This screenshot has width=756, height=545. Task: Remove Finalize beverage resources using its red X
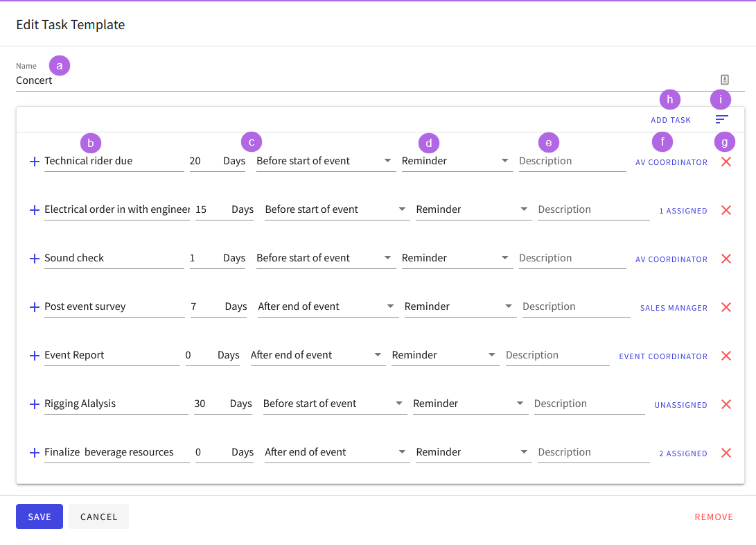(x=726, y=453)
